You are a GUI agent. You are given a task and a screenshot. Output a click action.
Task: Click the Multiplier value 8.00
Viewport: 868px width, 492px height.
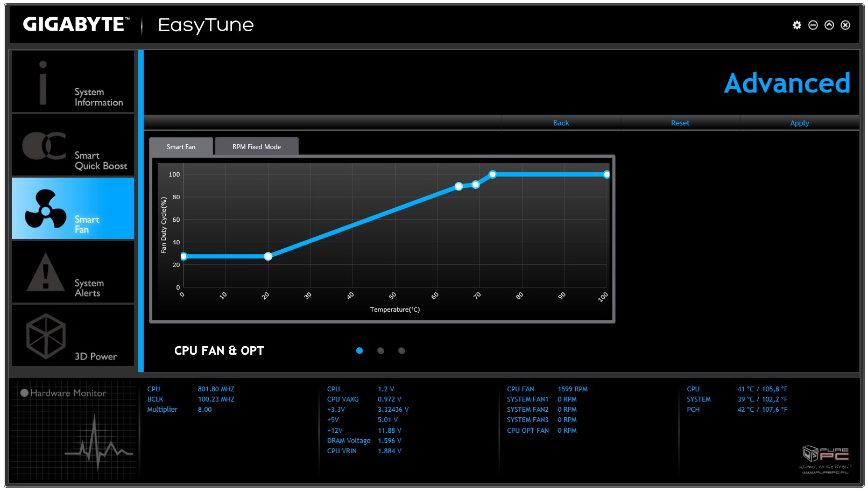(204, 409)
